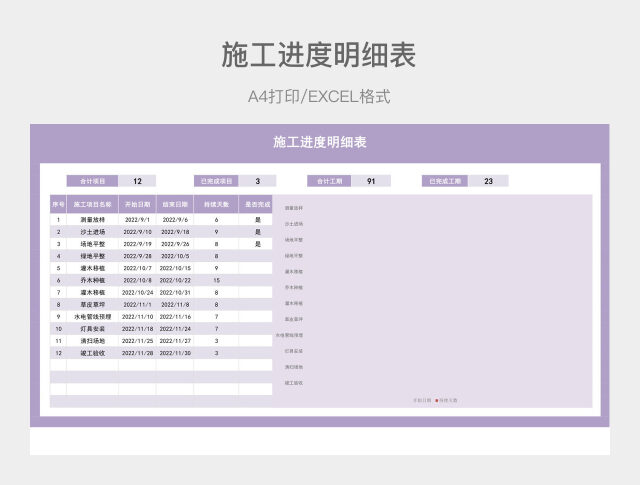Click the 已完成项目 value cell showing 3
The height and width of the screenshot is (485, 640).
[x=258, y=181]
